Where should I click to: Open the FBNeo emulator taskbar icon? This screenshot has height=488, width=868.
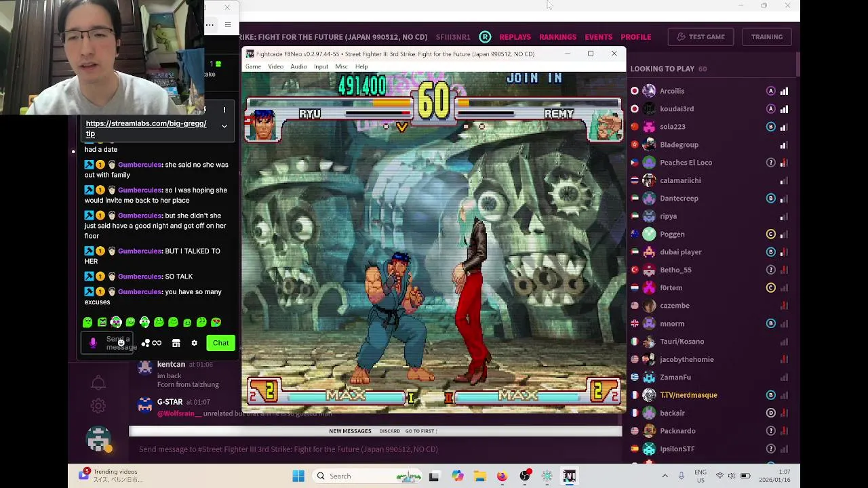[x=569, y=476]
